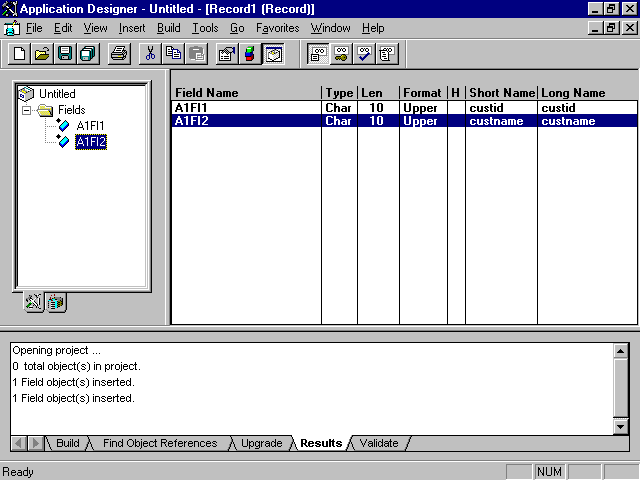Click the field icon beside A1FI1
The width and height of the screenshot is (640, 480).
(63, 124)
